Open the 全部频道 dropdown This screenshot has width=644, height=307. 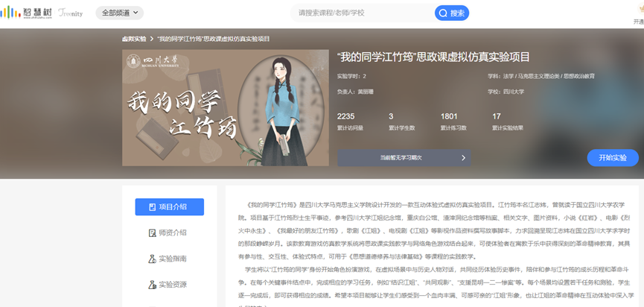point(119,13)
